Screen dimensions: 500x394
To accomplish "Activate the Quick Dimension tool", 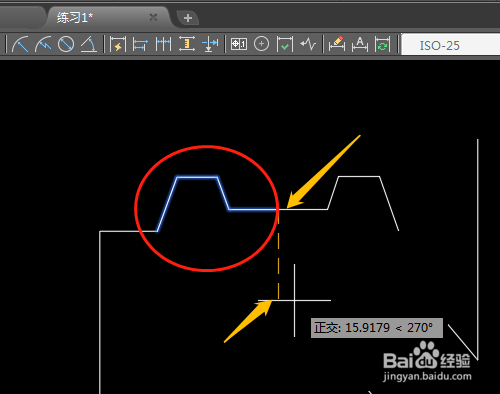I will pyautogui.click(x=118, y=44).
